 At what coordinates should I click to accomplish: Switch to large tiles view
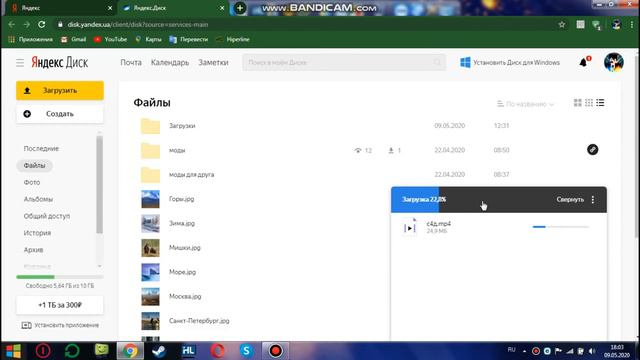point(578,103)
